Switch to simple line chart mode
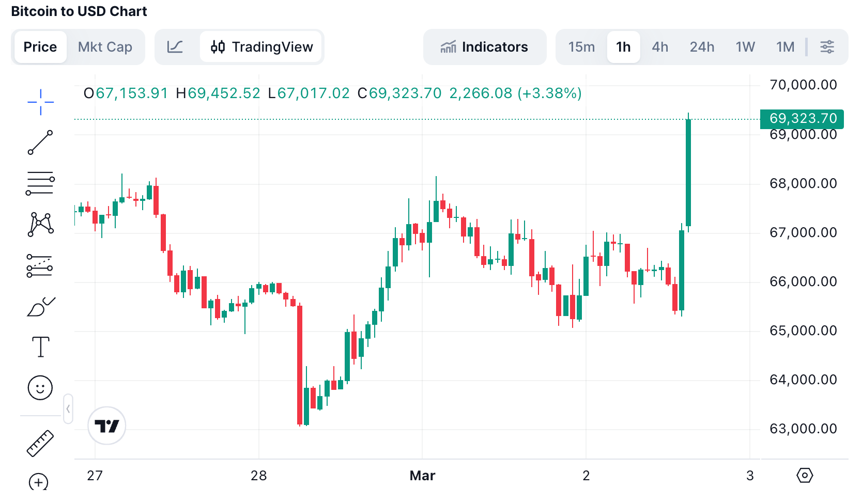Image resolution: width=862 pixels, height=504 pixels. (175, 47)
